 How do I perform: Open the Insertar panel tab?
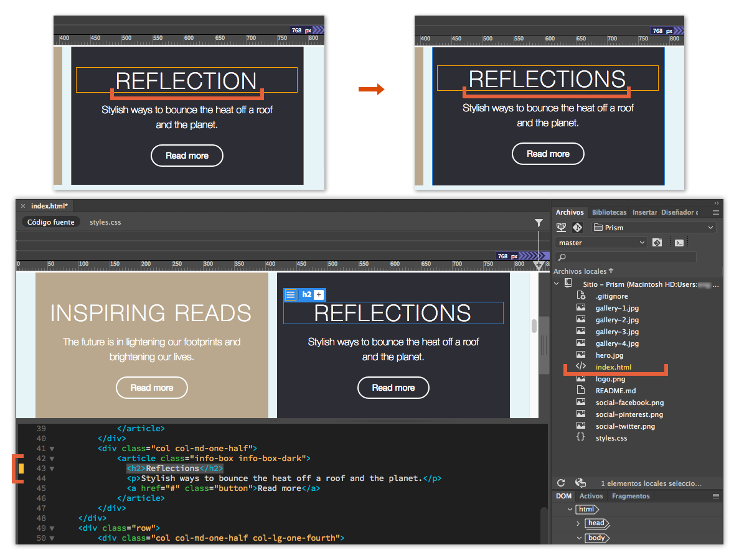click(x=645, y=212)
